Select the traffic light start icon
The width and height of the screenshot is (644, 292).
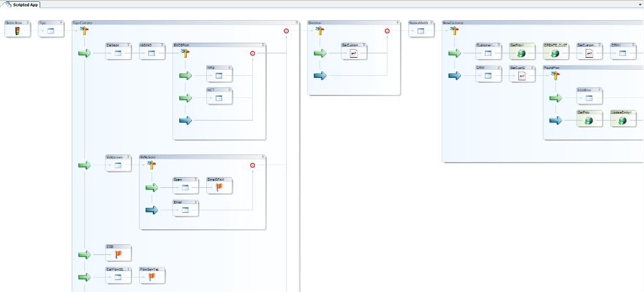[x=17, y=31]
